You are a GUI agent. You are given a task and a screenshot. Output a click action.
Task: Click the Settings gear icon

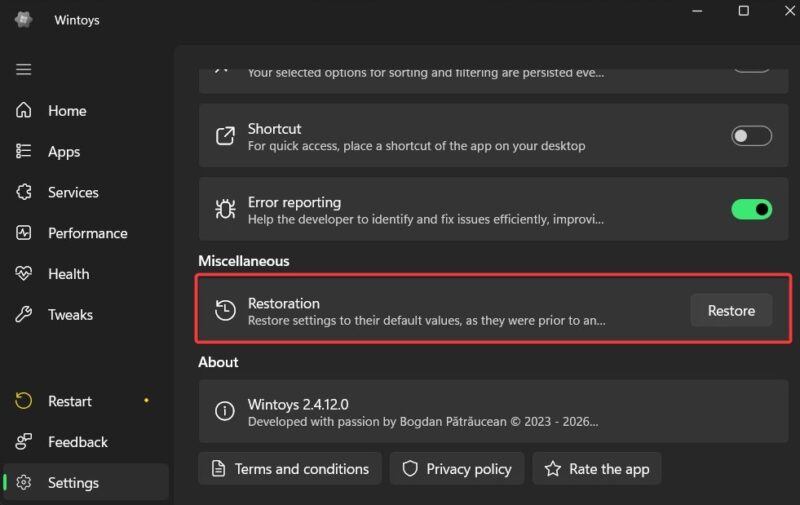(23, 482)
